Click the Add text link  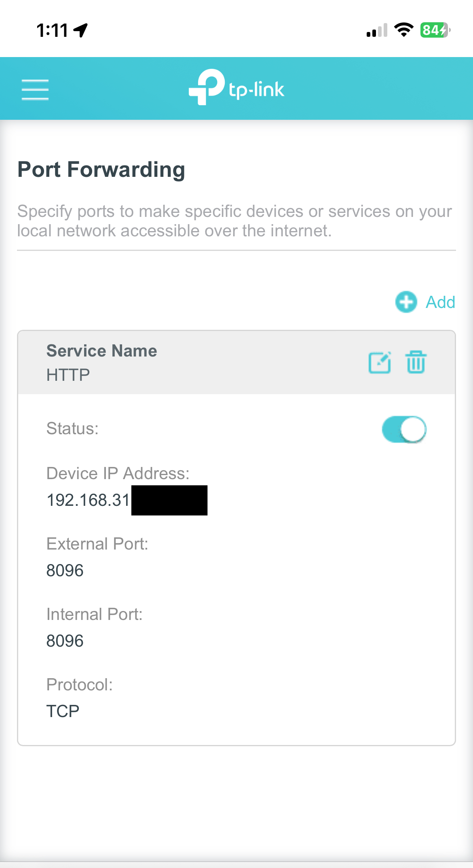(x=440, y=302)
